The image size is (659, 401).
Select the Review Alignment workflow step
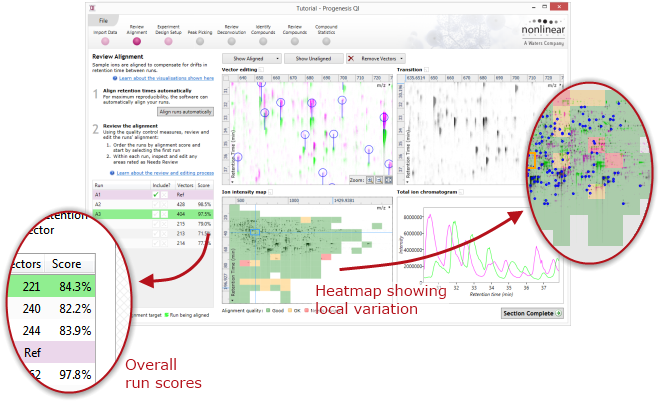coord(137,35)
